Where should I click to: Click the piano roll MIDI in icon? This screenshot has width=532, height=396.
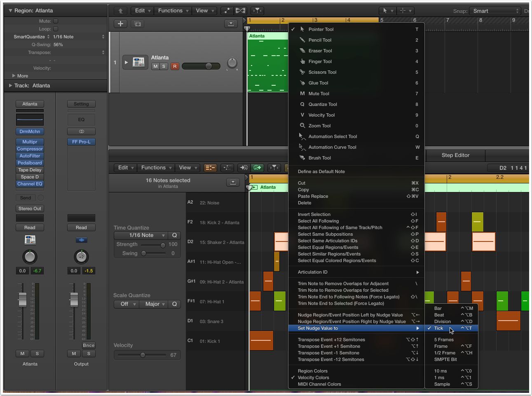tap(244, 168)
